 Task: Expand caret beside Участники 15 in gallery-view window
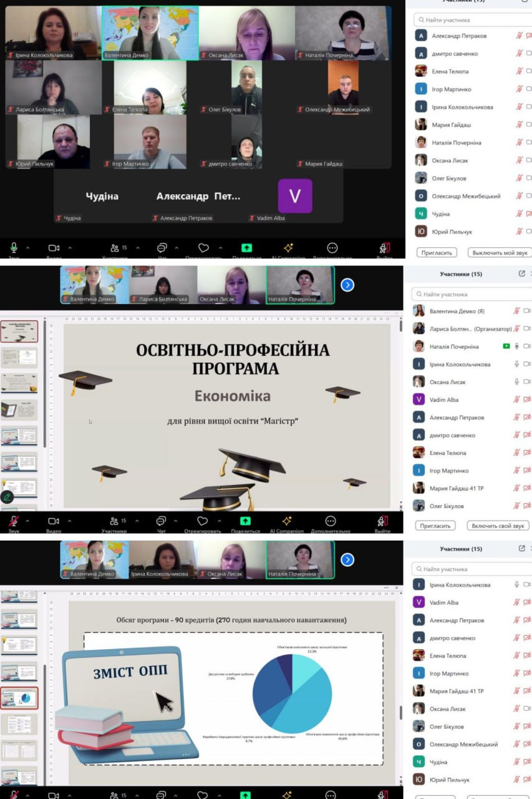coord(137,248)
